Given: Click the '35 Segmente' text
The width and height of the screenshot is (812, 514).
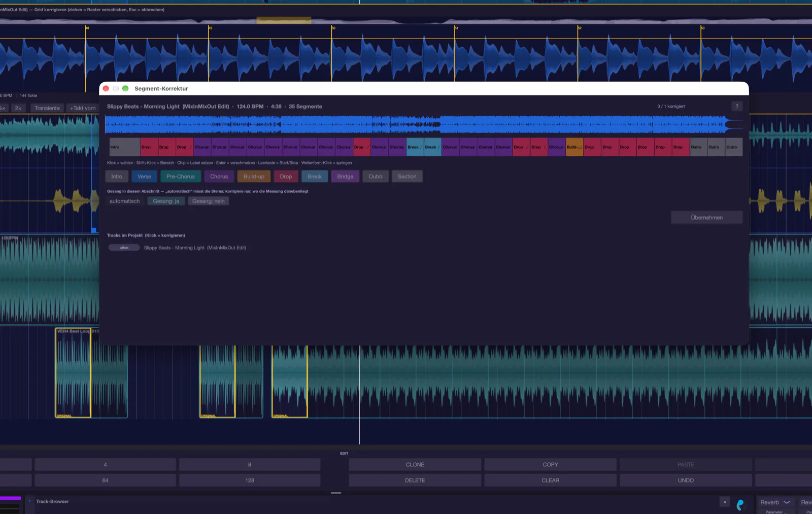Looking at the screenshot, I should 305,107.
